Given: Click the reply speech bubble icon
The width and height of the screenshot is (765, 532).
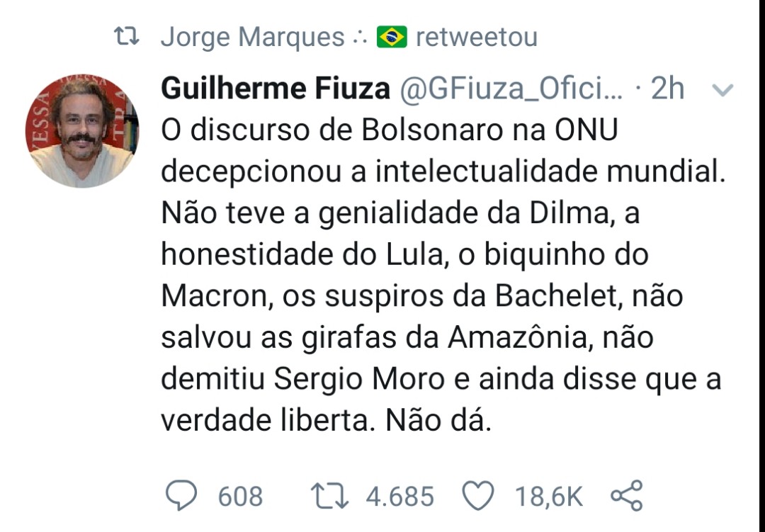Looking at the screenshot, I should tap(181, 495).
